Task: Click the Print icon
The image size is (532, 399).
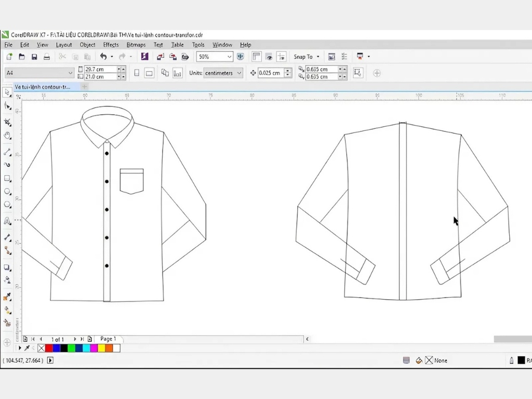Action: tap(47, 57)
